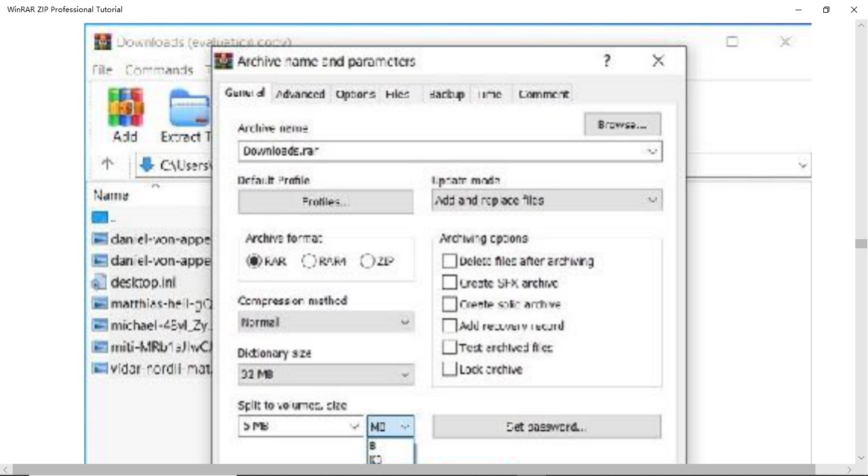Click the michael-45vl image file icon

[x=100, y=325]
